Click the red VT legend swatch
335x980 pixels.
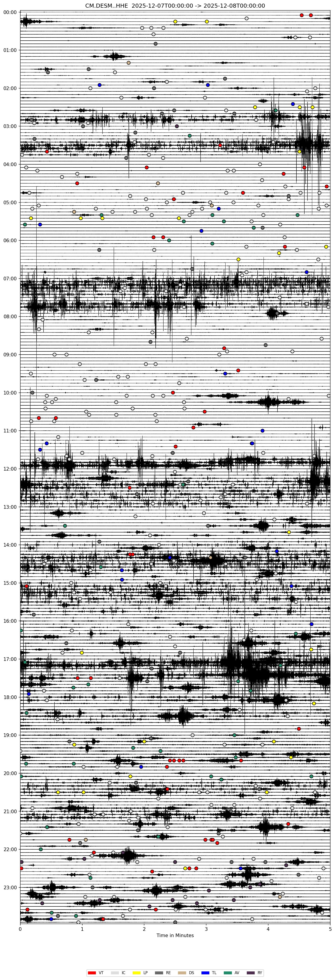click(92, 970)
